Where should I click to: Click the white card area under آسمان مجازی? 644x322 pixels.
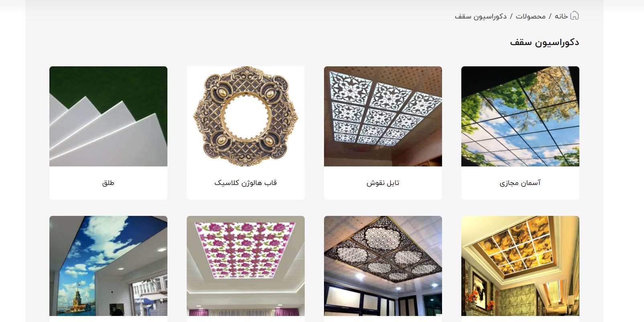coord(520,183)
